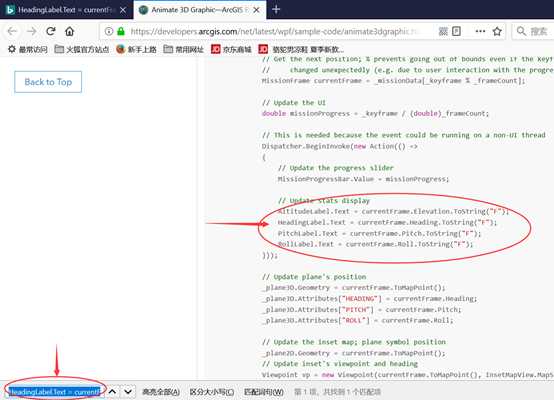This screenshot has width=554, height=400.
Task: Jump to next find match arrow
Action: [128, 392]
